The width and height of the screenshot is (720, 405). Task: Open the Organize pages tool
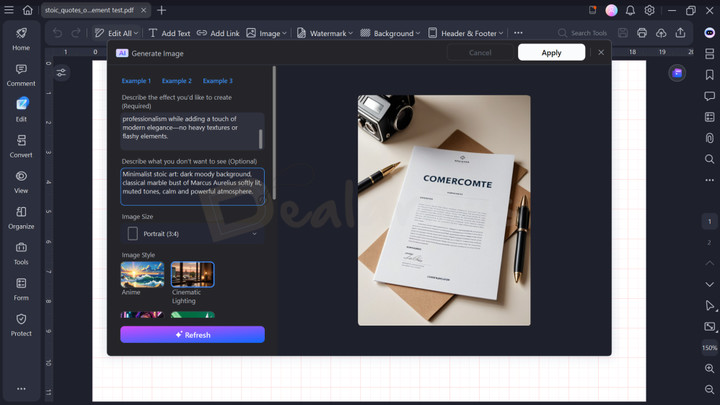(21, 218)
